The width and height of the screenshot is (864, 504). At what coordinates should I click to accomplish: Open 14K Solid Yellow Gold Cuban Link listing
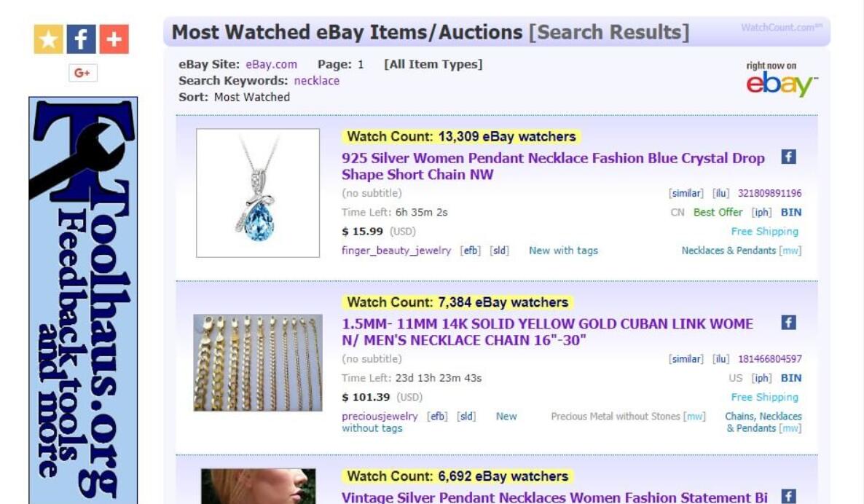click(x=547, y=332)
